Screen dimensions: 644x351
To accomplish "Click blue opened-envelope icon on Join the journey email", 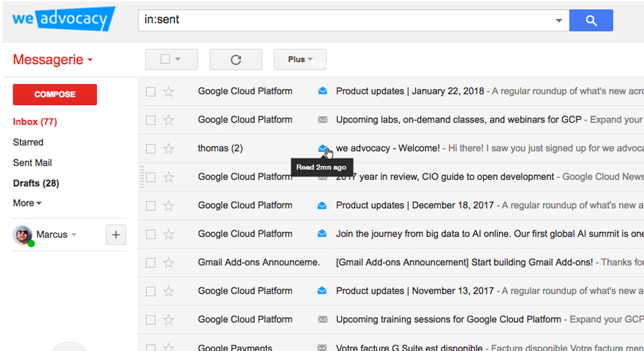I will click(x=323, y=234).
